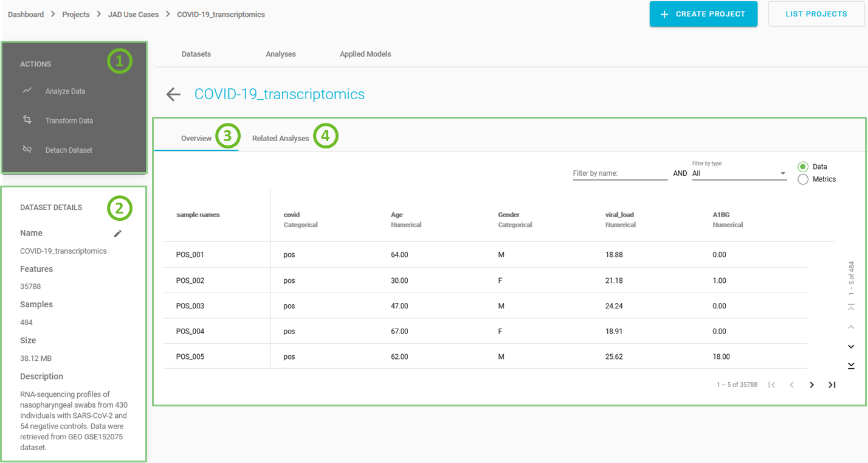Select the Data radio button

[803, 167]
